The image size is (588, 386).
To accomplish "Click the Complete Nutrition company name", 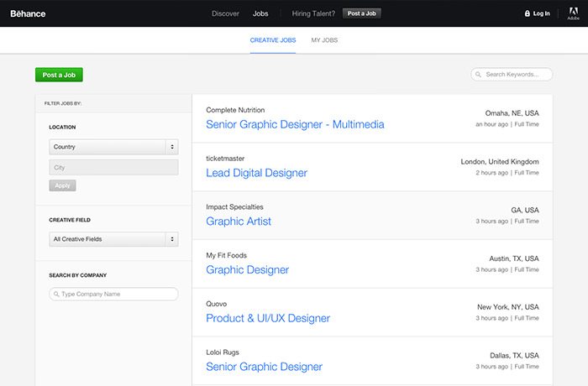I will 235,110.
